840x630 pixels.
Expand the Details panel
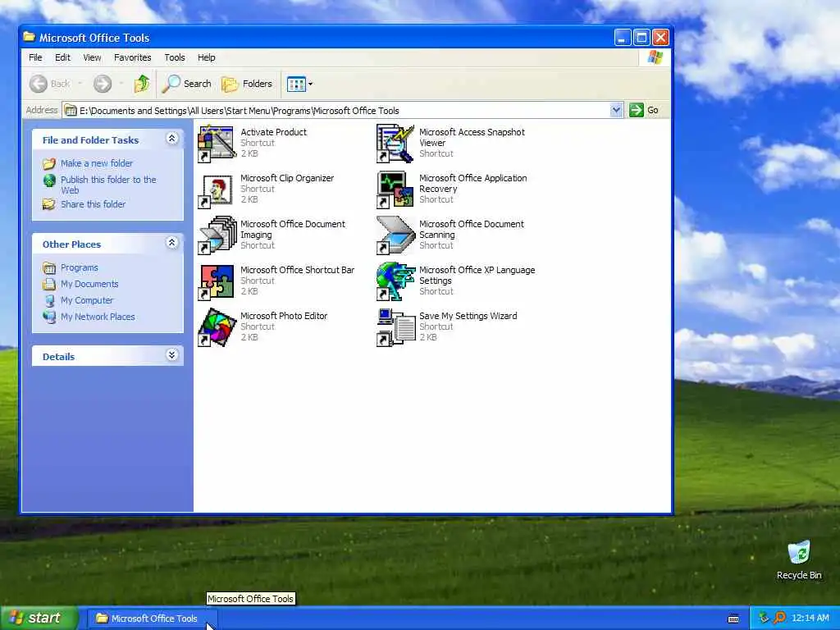tap(172, 355)
